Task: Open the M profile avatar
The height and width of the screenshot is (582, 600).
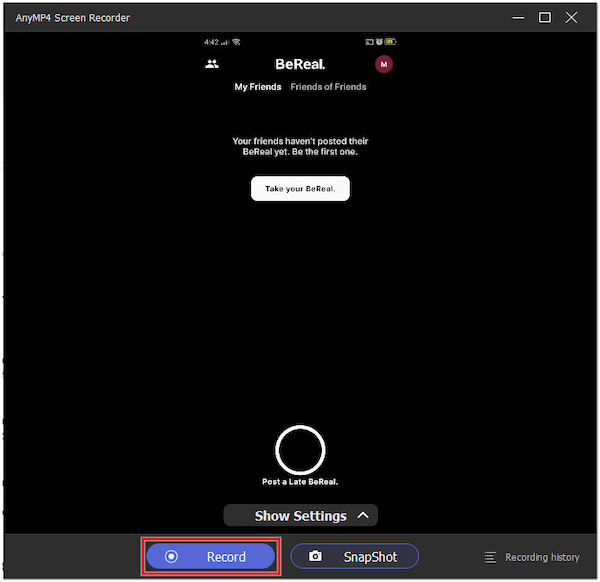Action: click(x=384, y=64)
